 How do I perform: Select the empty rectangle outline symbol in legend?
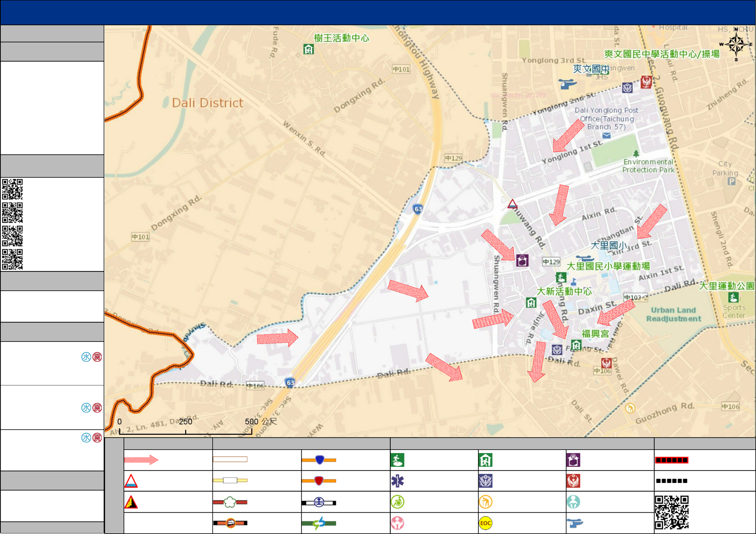click(x=230, y=459)
